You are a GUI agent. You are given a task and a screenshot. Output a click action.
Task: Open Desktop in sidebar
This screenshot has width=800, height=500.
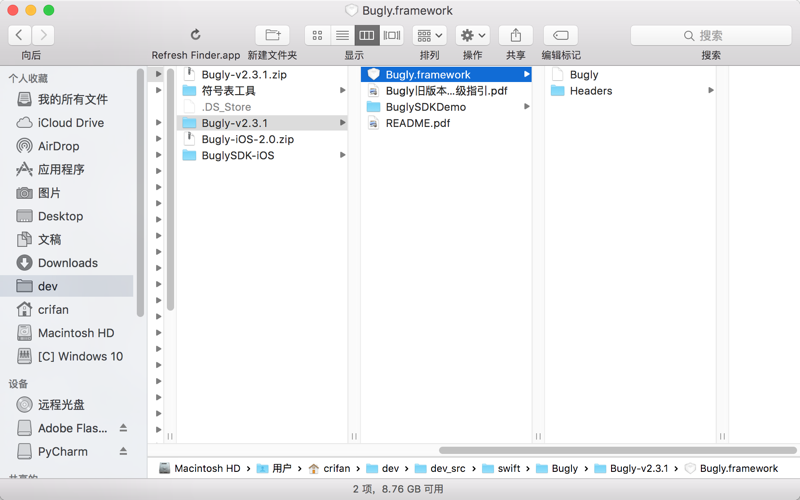(67, 216)
